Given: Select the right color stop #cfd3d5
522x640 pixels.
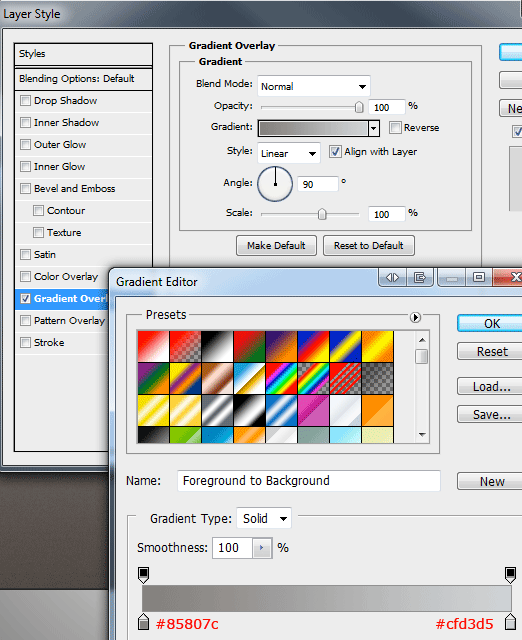Looking at the screenshot, I should click(510, 621).
